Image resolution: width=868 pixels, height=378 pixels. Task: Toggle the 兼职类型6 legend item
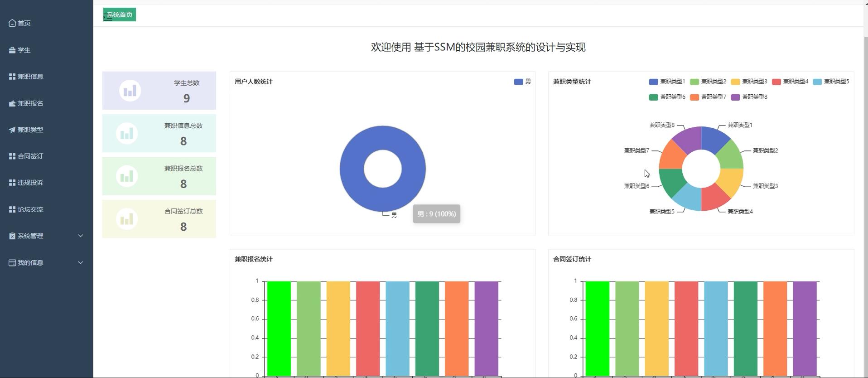666,97
